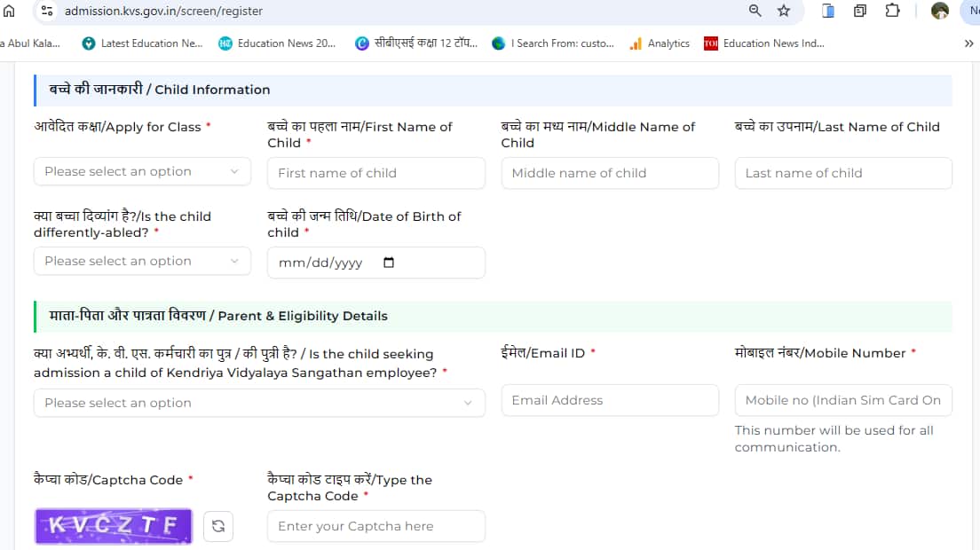Open the date picker calendar icon
Viewport: 980px width, 550px height.
click(388, 263)
